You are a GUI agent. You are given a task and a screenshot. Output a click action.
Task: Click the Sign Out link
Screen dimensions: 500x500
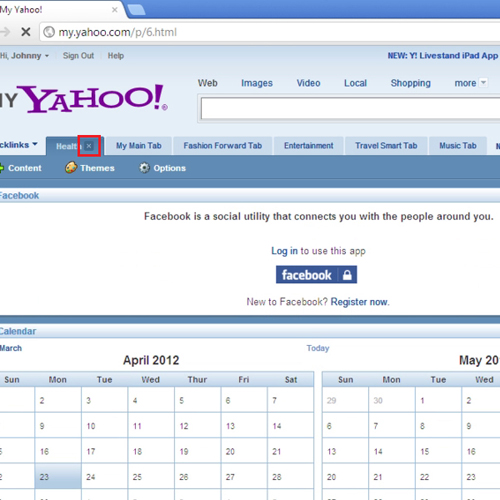click(78, 56)
